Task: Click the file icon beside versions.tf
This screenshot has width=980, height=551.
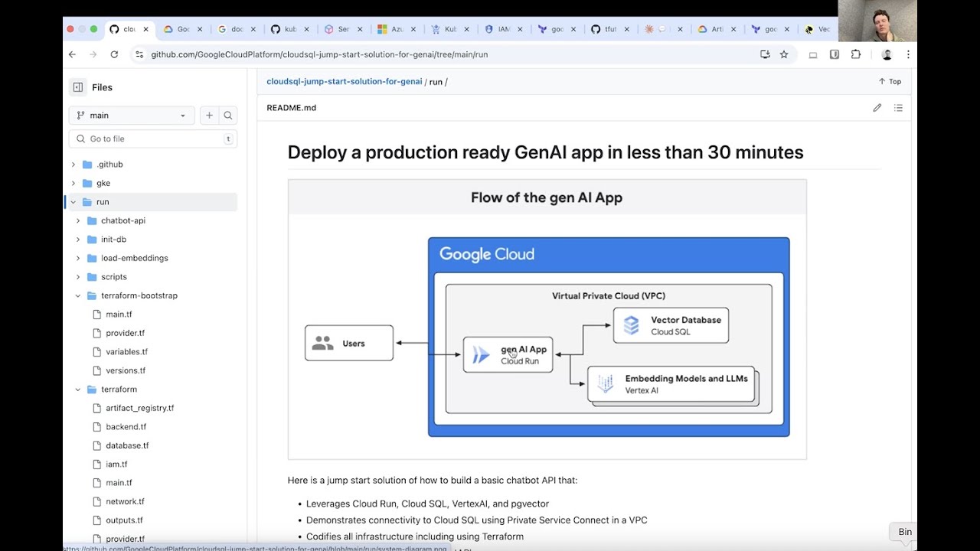Action: click(x=96, y=370)
